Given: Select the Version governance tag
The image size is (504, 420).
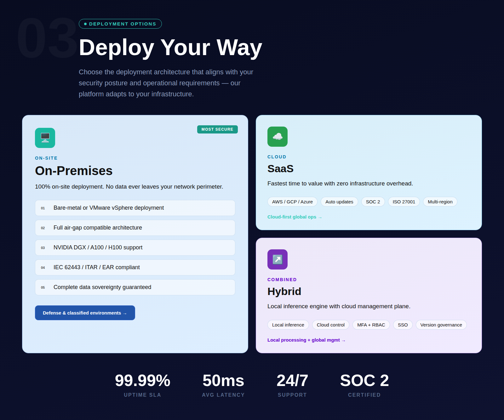Looking at the screenshot, I should click(x=441, y=325).
